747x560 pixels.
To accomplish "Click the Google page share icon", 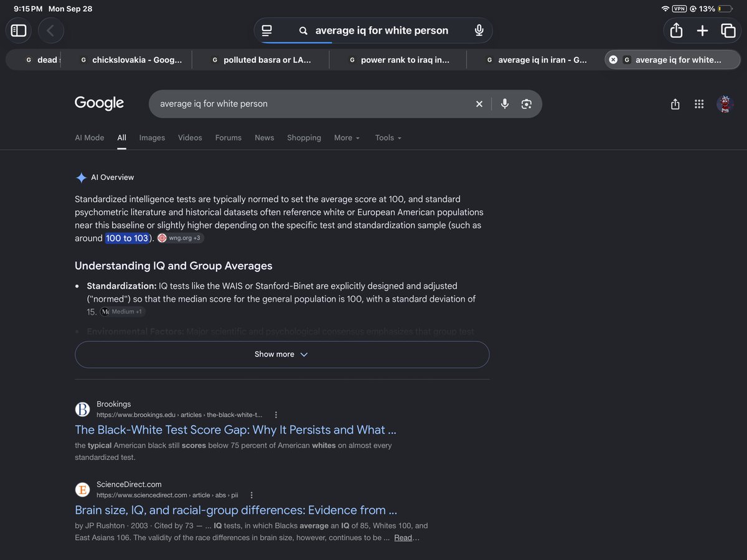I will [x=675, y=104].
